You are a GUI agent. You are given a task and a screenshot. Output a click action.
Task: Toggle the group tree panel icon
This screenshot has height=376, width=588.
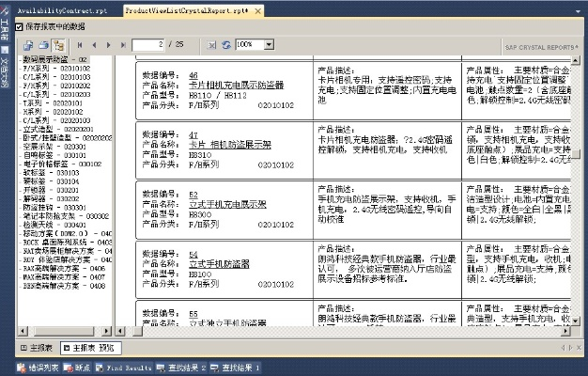pos(58,44)
